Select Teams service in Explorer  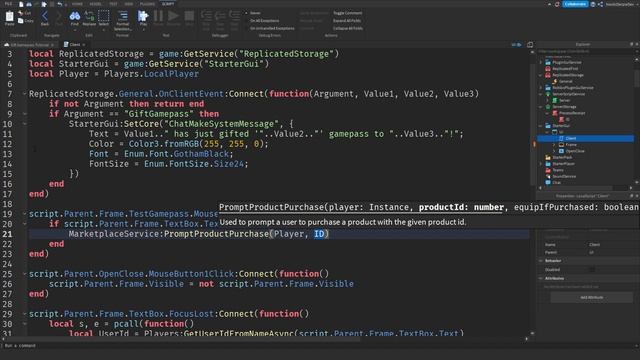click(558, 170)
